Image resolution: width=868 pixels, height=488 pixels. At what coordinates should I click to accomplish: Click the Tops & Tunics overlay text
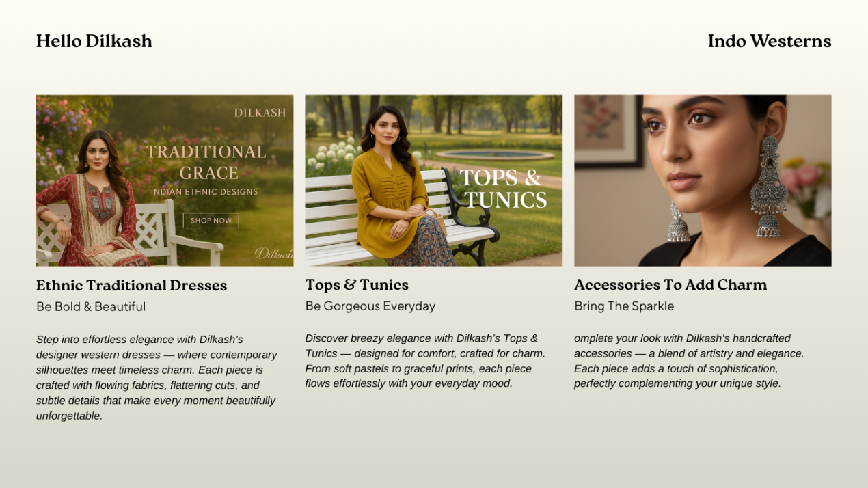pyautogui.click(x=503, y=189)
